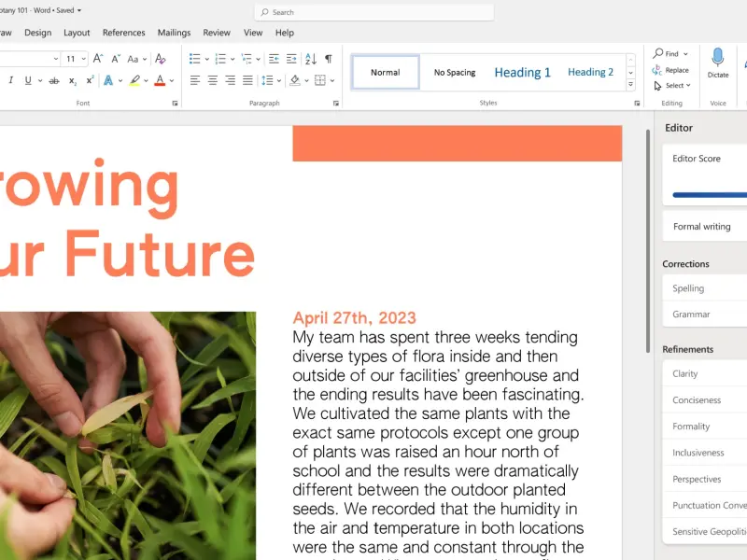747x560 pixels.
Task: Open the Select dropdown in Editing
Action: tap(672, 85)
